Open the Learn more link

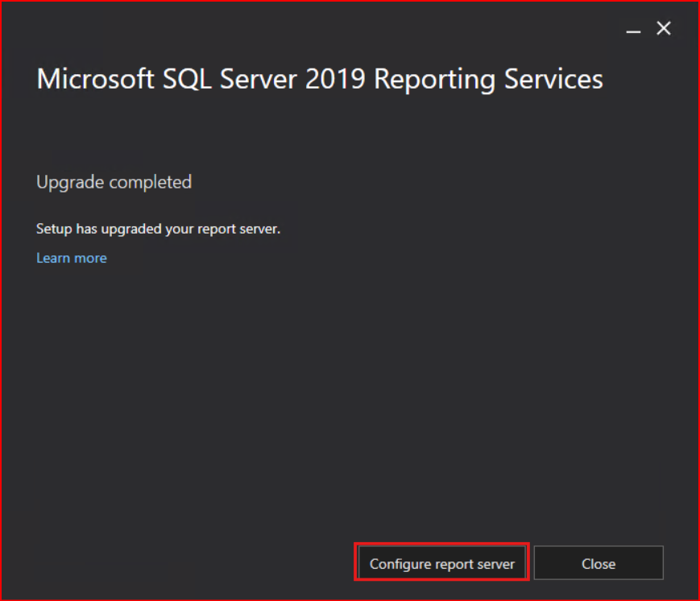(72, 258)
